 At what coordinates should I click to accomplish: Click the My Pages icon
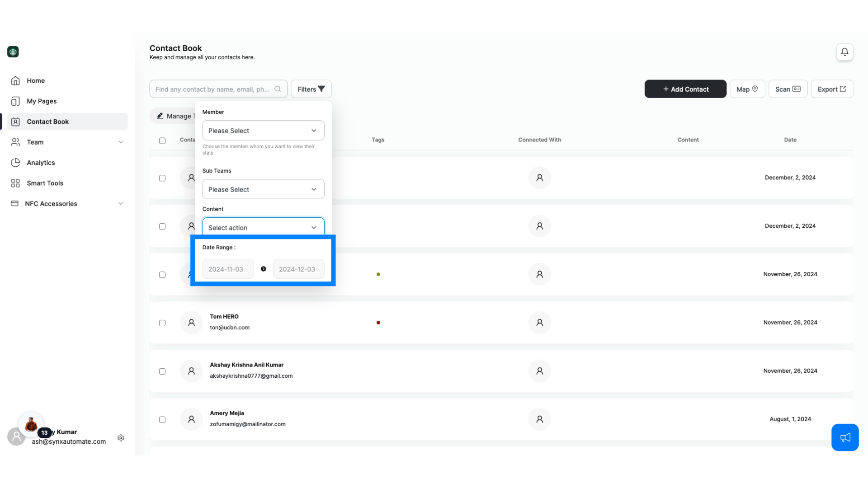[15, 101]
